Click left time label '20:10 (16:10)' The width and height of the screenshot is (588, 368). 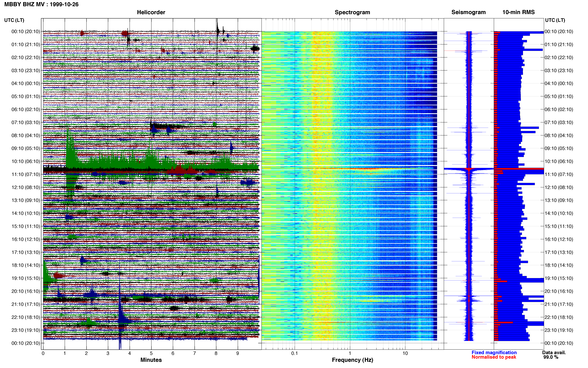point(26,291)
